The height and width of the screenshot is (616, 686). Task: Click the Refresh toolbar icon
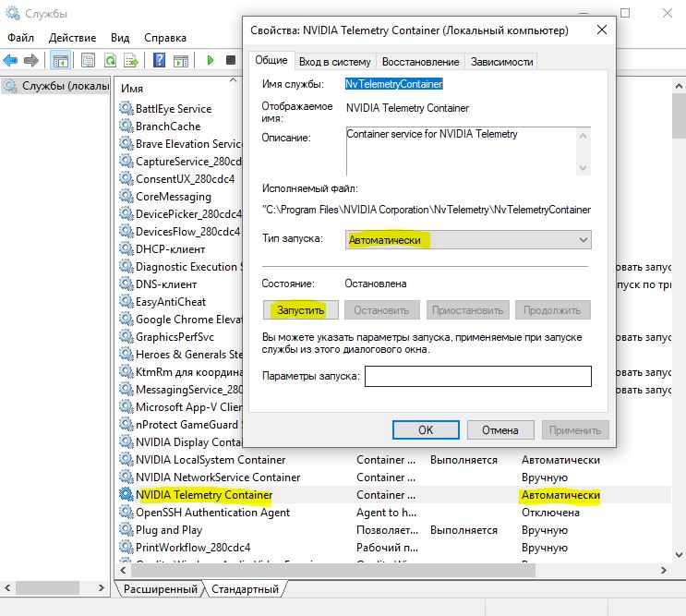pyautogui.click(x=110, y=60)
